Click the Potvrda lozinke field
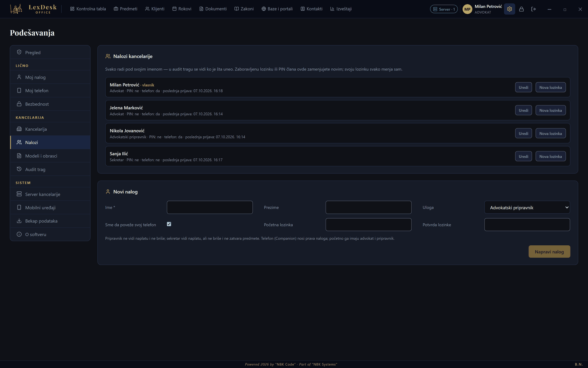Screen dimensions: 588x368 (527, 225)
